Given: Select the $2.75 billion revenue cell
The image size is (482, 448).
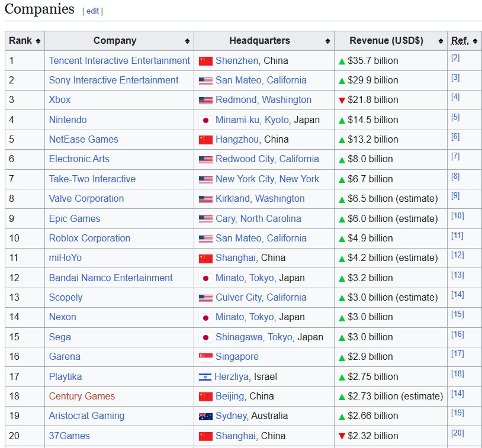Looking at the screenshot, I should pos(391,377).
